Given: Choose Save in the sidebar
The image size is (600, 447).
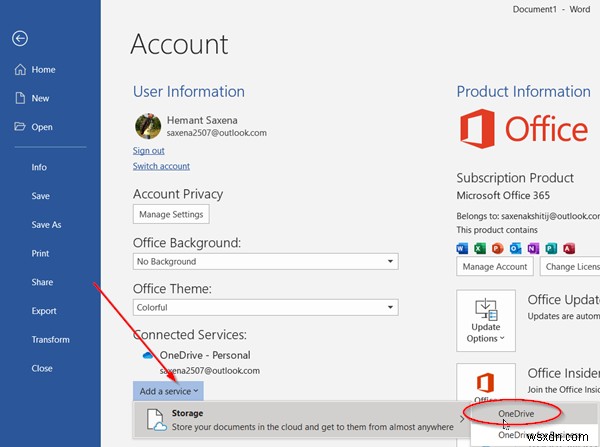Looking at the screenshot, I should 41,196.
